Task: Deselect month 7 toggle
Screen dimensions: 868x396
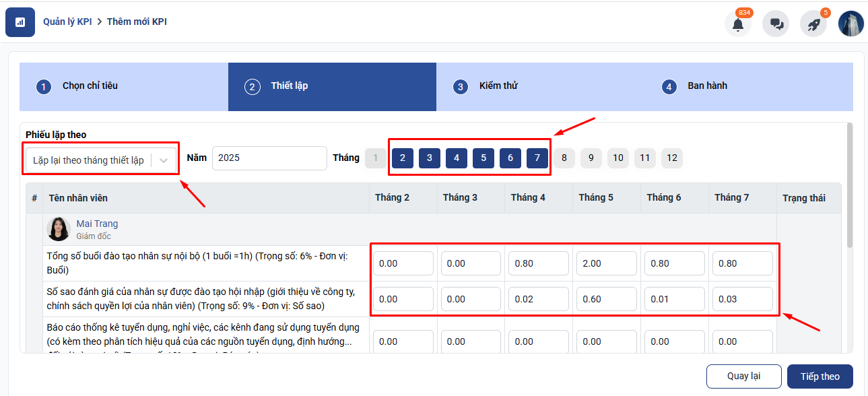Action: (537, 158)
